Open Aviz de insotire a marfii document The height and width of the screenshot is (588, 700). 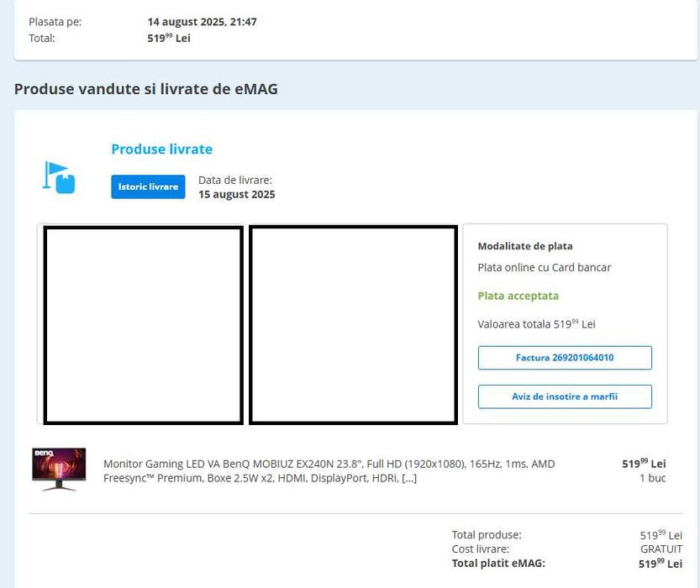565,396
